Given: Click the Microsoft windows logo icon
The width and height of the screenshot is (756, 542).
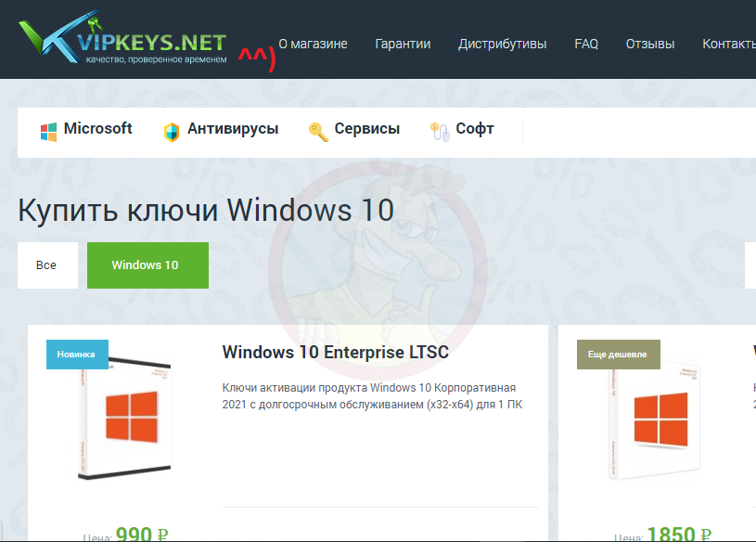Looking at the screenshot, I should pos(48,132).
